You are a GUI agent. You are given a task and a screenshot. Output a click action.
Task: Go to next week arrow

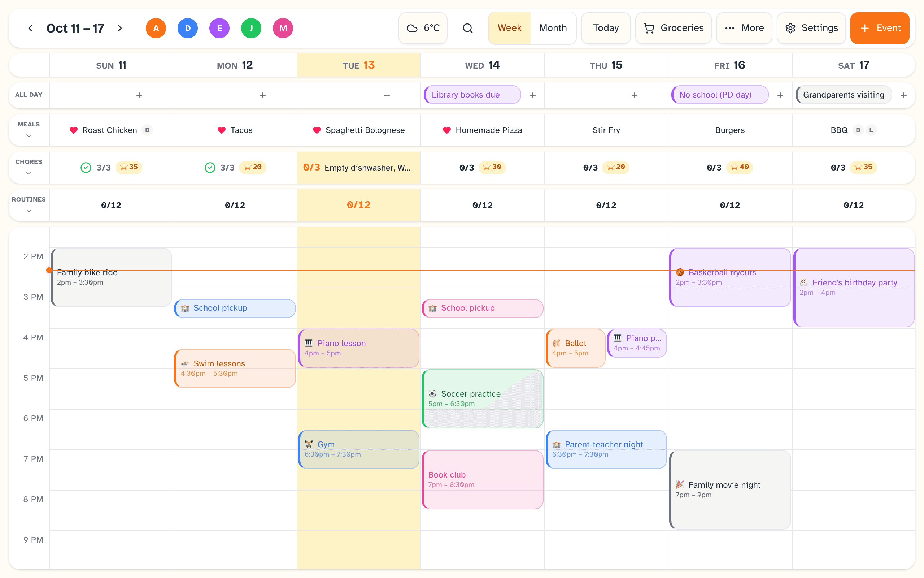[120, 28]
